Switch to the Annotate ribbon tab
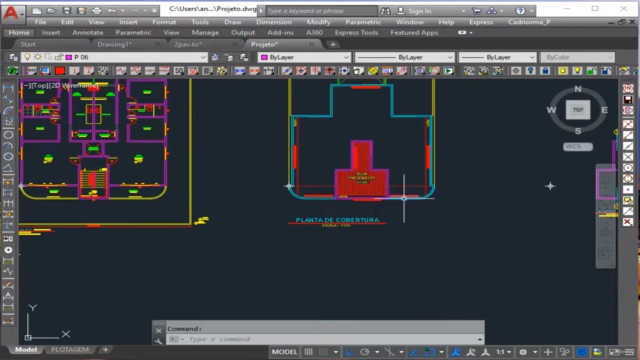Screen dimensions: 640x360 point(87,33)
